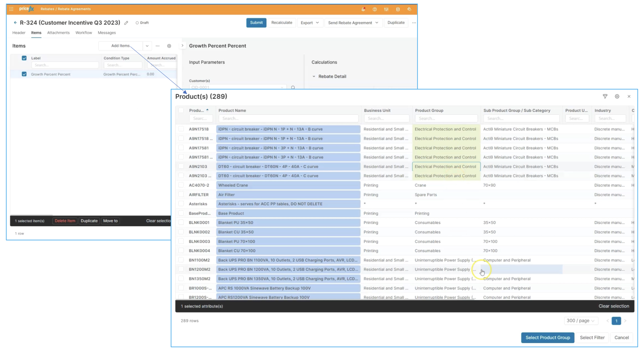This screenshot has width=644, height=362.
Task: Click the top toolbar Duplicate button
Action: pos(396,23)
